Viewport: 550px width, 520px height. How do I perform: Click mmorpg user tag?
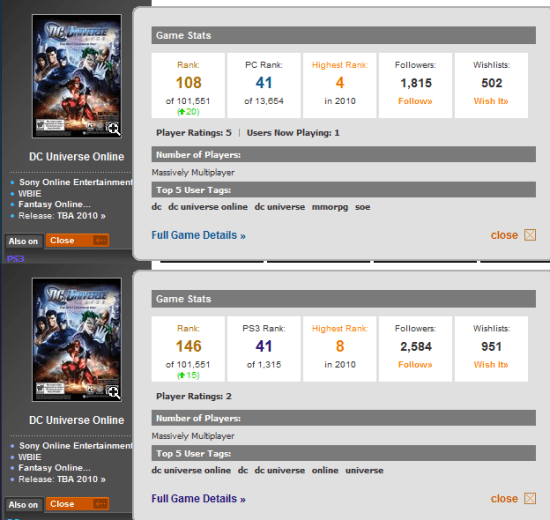coord(330,207)
